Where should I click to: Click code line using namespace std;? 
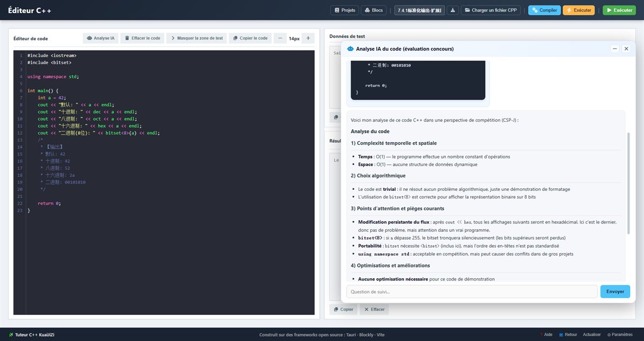point(53,77)
